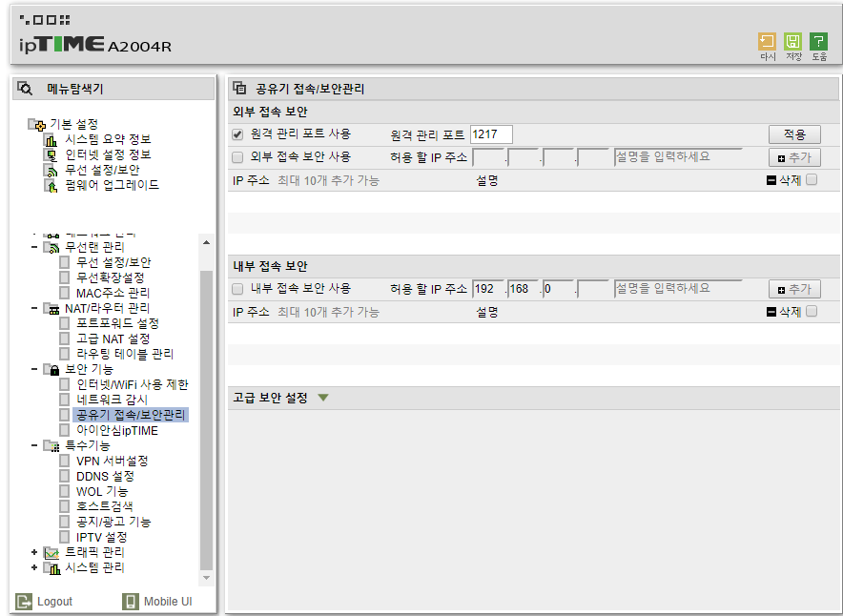
Task: Click the NAT/라우터 관리 folder icon
Action: tap(51, 309)
